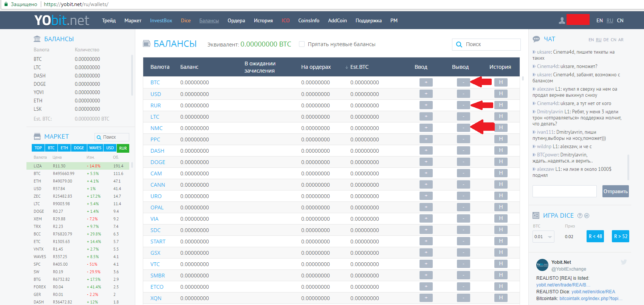Open the Ордера menu item
The width and height of the screenshot is (644, 305).
click(x=236, y=20)
